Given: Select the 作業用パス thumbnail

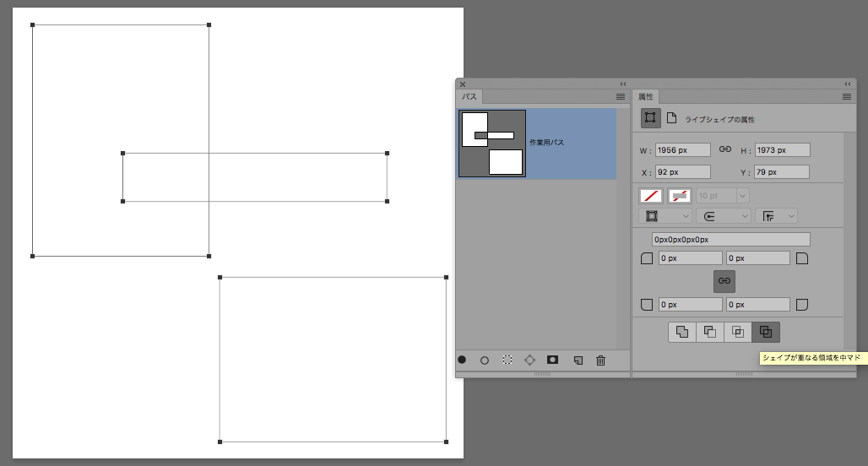Looking at the screenshot, I should [x=492, y=144].
